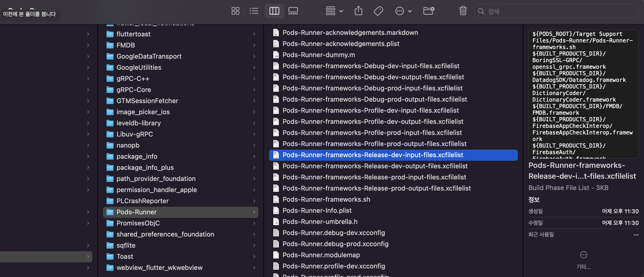The image size is (644, 277).
Task: Select Pods-Runner-frameworks-Profile-prod-input-files.xcfilelist
Action: click(x=393, y=133)
